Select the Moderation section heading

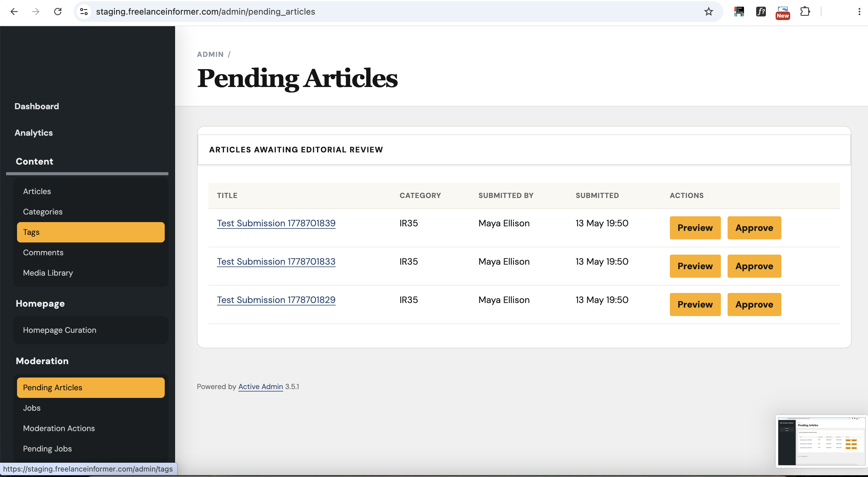42,361
